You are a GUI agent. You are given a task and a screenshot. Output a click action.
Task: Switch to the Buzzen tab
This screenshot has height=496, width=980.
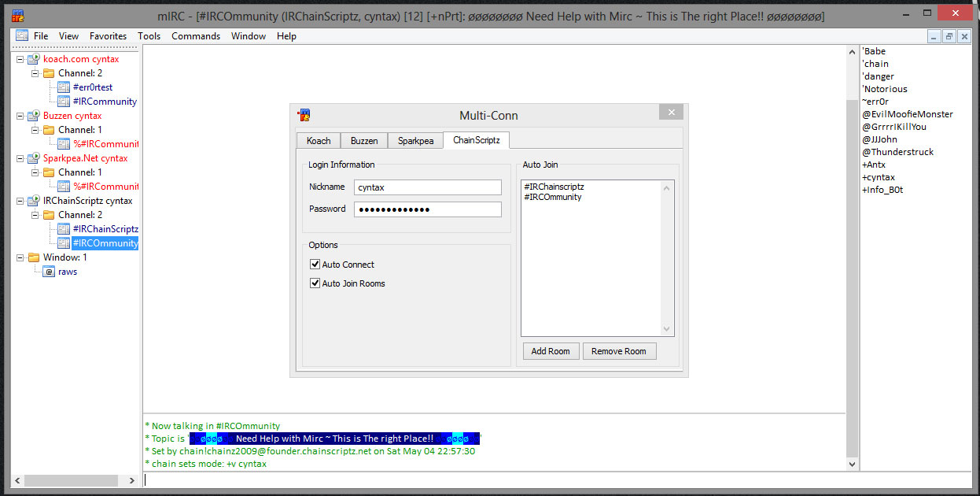click(x=364, y=141)
